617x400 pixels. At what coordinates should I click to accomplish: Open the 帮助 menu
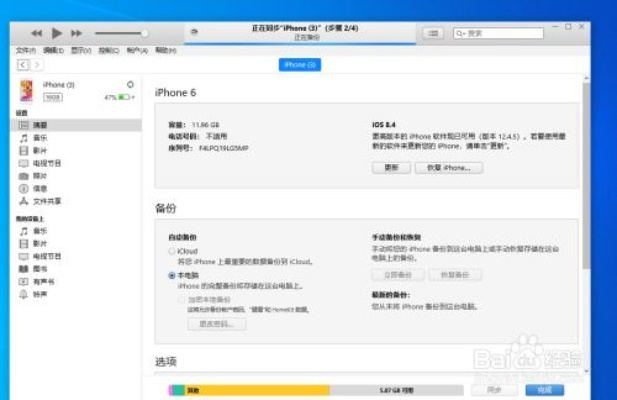(x=165, y=50)
